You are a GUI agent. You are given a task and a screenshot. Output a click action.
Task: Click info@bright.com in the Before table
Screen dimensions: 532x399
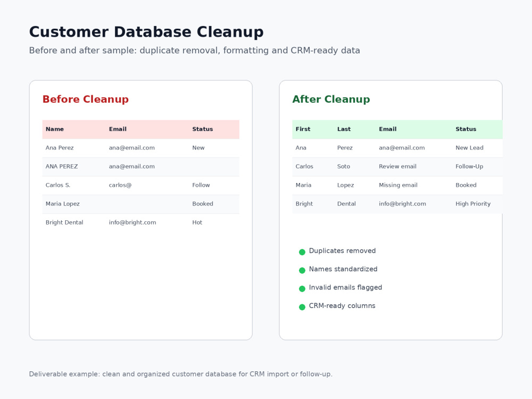click(x=132, y=222)
